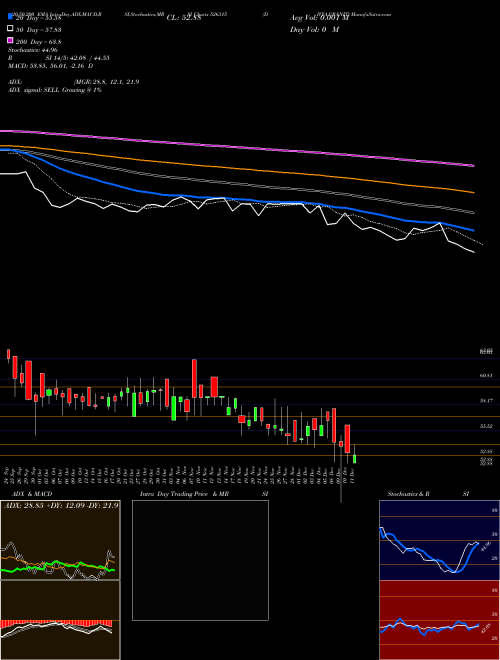Click the 'ADX: 28.85 +DY: 12.09 -DY: 21.9' header

(61, 505)
